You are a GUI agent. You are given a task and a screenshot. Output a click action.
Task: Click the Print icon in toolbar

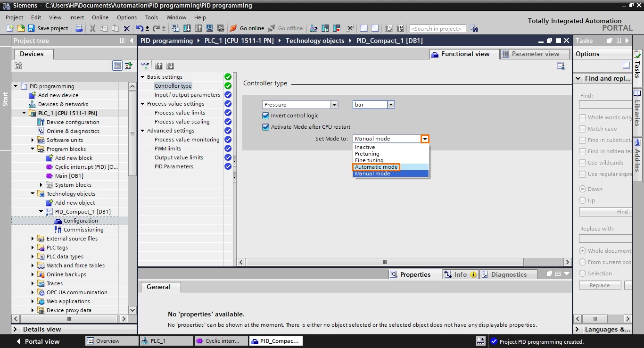(x=79, y=28)
